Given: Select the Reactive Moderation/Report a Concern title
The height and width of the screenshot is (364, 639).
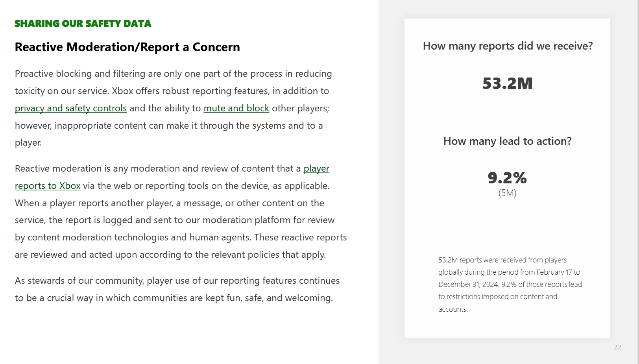Looking at the screenshot, I should tap(127, 47).
